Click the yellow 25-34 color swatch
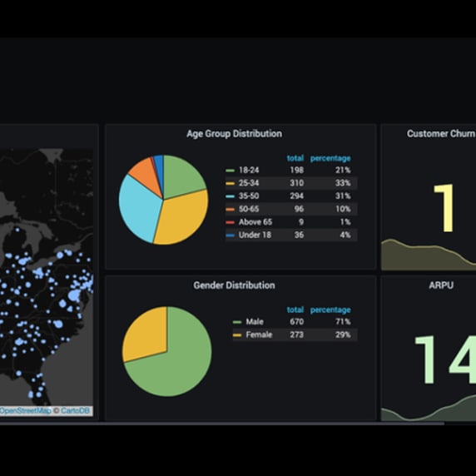Viewport: 476px width, 476px height. pos(231,183)
